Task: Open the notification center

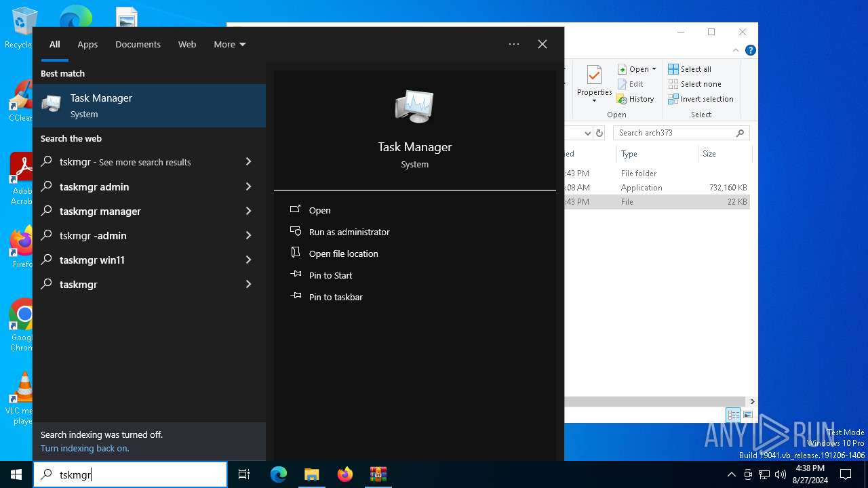Action: coord(846,474)
